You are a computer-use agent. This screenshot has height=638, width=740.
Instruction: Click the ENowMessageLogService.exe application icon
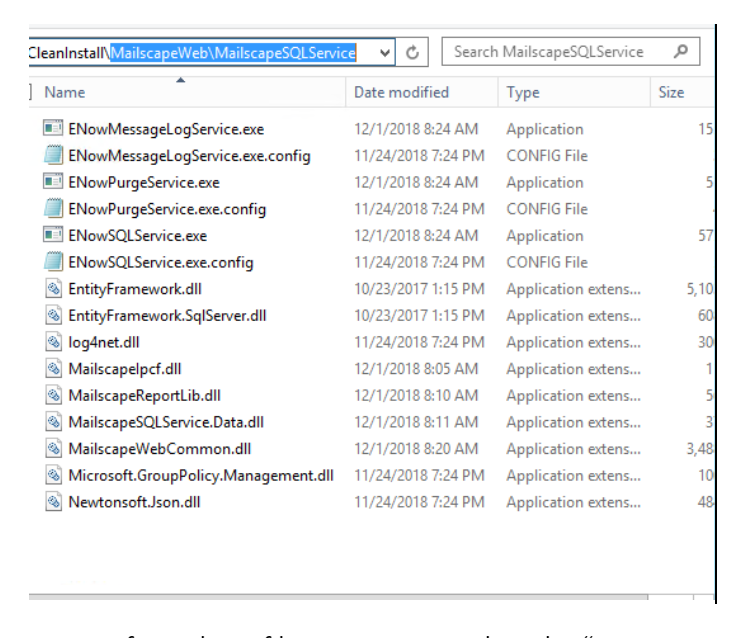(53, 128)
